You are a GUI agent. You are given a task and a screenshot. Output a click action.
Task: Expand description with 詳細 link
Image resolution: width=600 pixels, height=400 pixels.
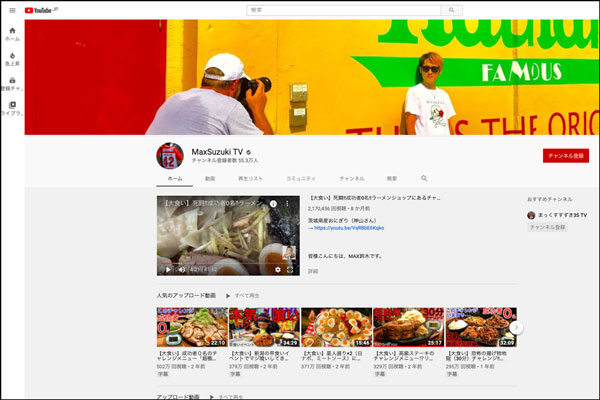[x=313, y=271]
